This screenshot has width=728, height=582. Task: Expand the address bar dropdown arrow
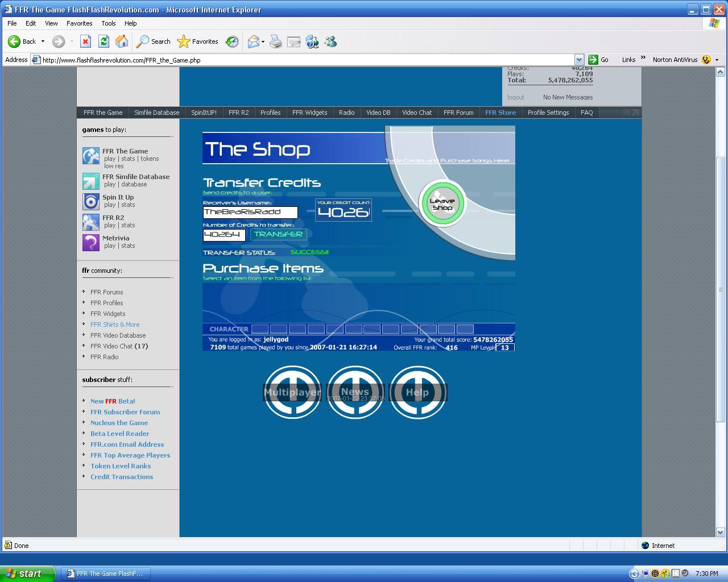tap(579, 60)
